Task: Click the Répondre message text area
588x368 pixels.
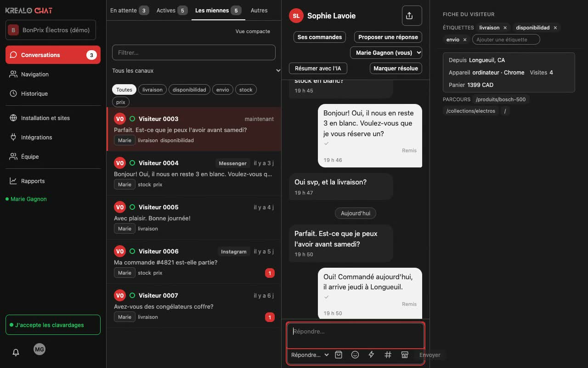Action: tap(356, 336)
